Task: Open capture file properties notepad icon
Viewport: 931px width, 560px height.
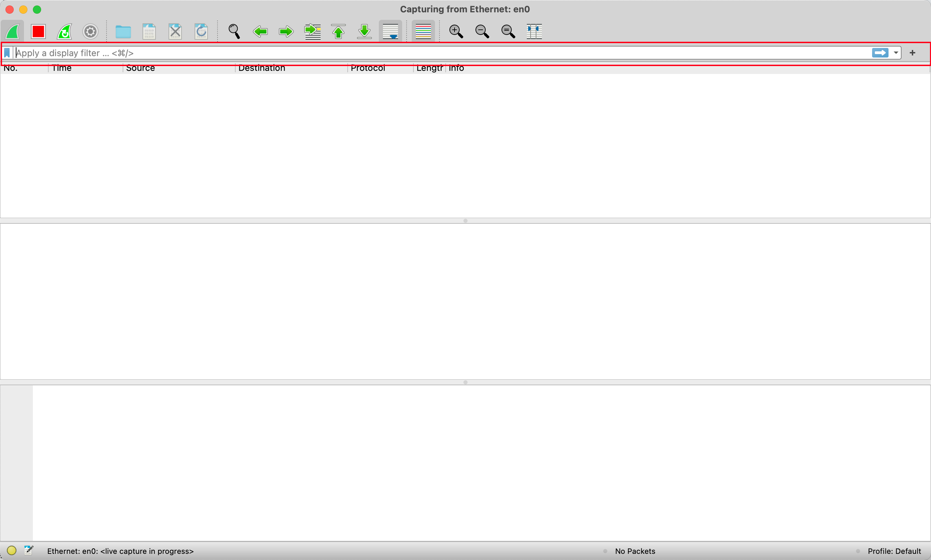Action: (x=29, y=550)
